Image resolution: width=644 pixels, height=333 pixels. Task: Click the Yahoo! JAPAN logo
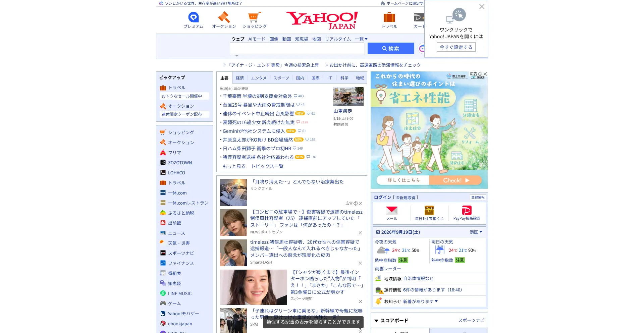[322, 20]
